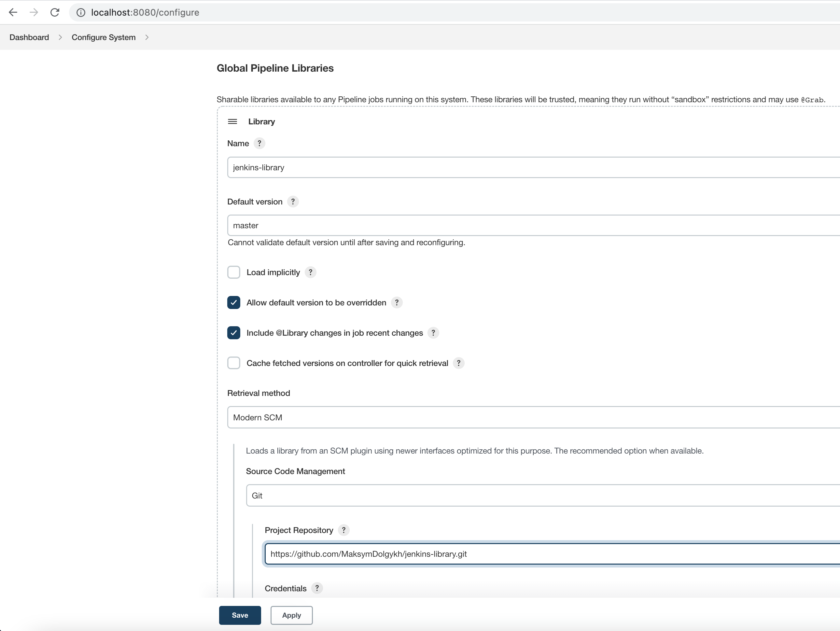Show help for Default version
Image resolution: width=840 pixels, height=631 pixels.
click(293, 202)
